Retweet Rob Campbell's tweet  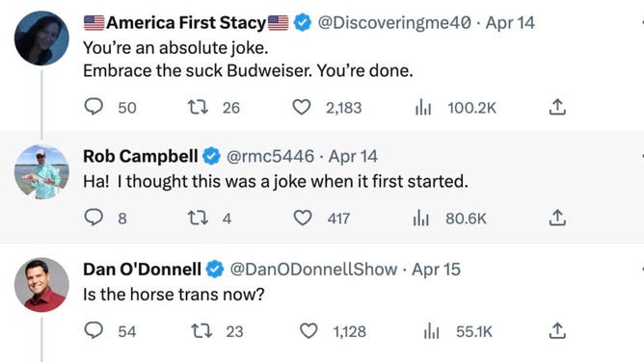pyautogui.click(x=198, y=218)
